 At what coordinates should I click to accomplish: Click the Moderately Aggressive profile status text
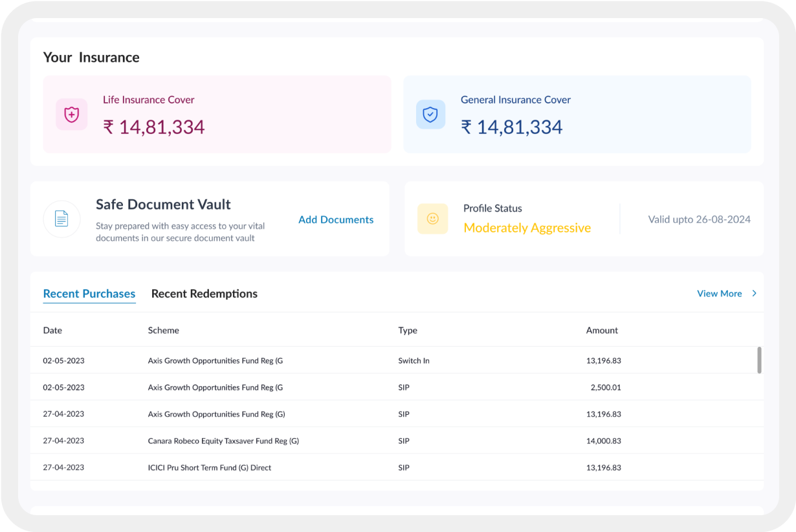point(527,228)
